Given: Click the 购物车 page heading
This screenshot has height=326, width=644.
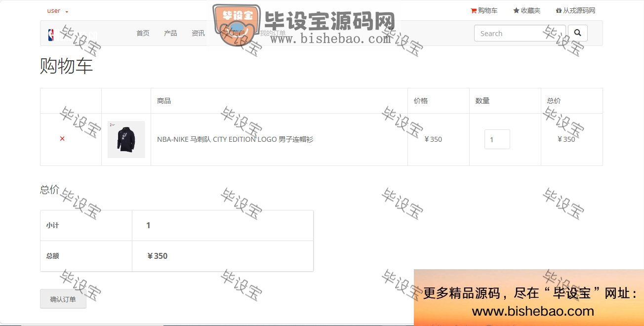Looking at the screenshot, I should point(67,66).
